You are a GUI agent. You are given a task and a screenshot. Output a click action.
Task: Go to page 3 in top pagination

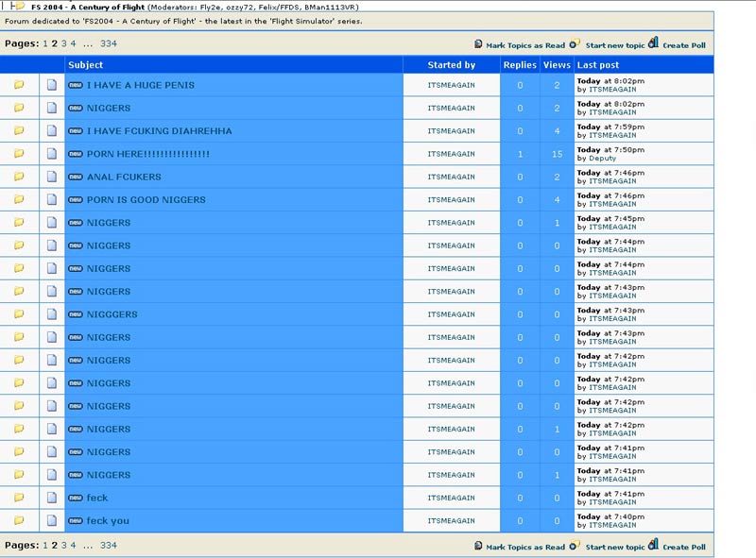click(63, 43)
